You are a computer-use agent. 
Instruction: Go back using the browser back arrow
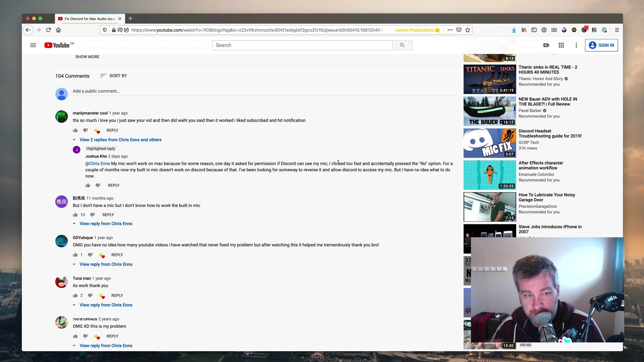pos(28,30)
